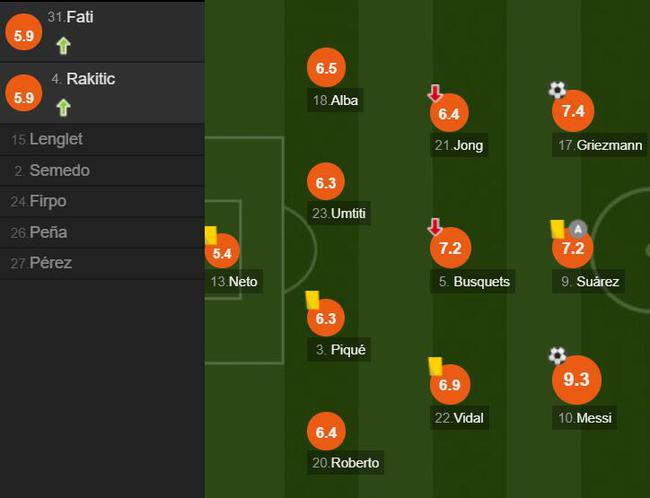Click Neto's 5.4 rating circle

click(222, 254)
